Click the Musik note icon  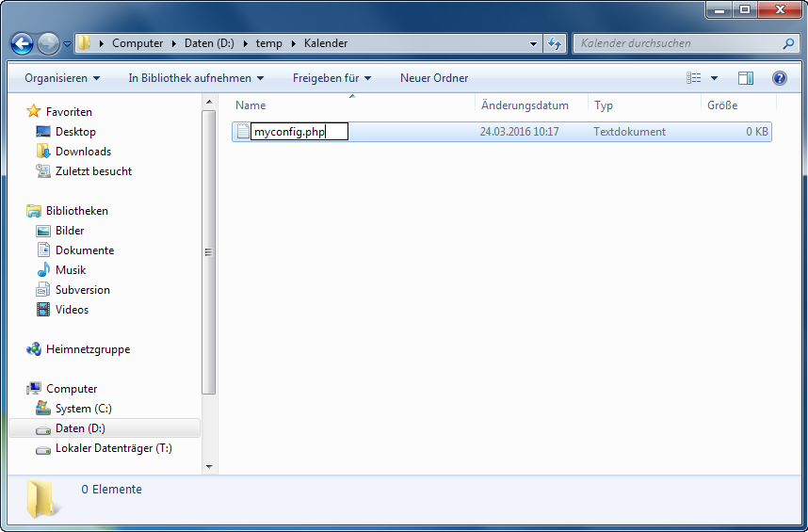(x=43, y=270)
